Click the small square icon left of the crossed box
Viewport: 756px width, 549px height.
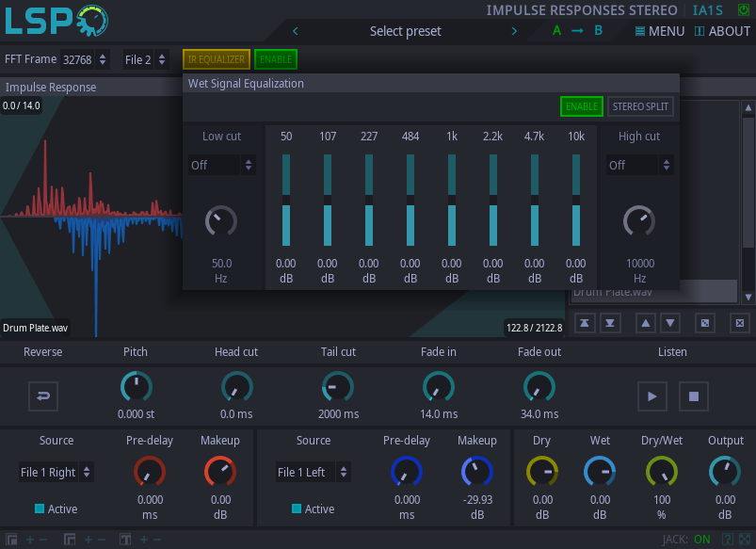(705, 323)
